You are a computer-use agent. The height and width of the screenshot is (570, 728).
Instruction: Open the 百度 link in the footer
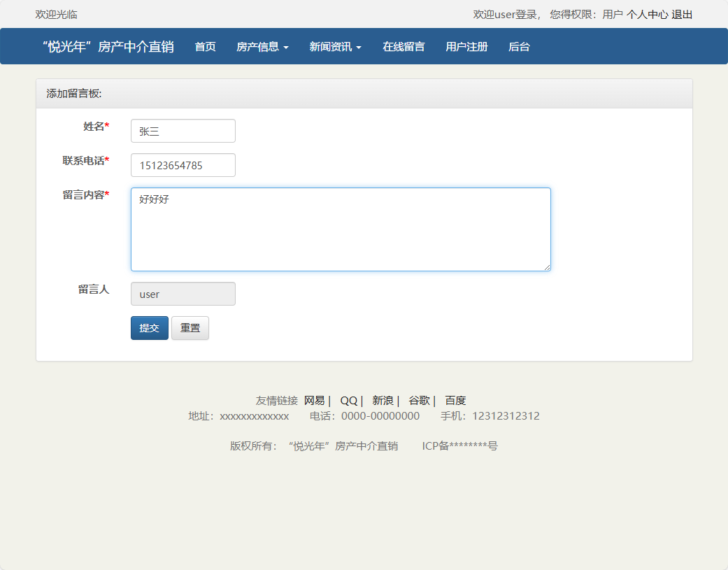(x=455, y=400)
